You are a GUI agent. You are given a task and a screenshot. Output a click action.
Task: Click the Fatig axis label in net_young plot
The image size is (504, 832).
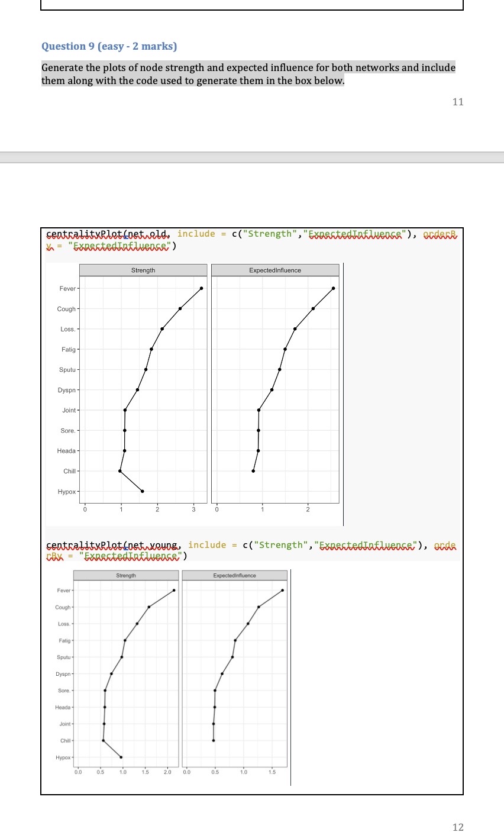(64, 640)
